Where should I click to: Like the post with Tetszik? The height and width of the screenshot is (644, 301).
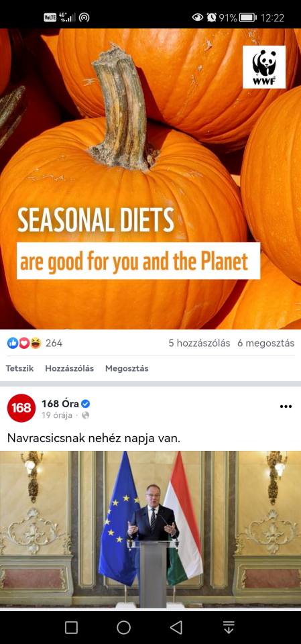coord(19,368)
